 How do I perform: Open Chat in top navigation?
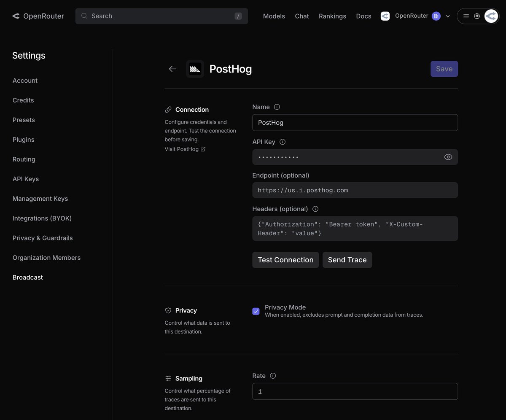click(x=302, y=16)
